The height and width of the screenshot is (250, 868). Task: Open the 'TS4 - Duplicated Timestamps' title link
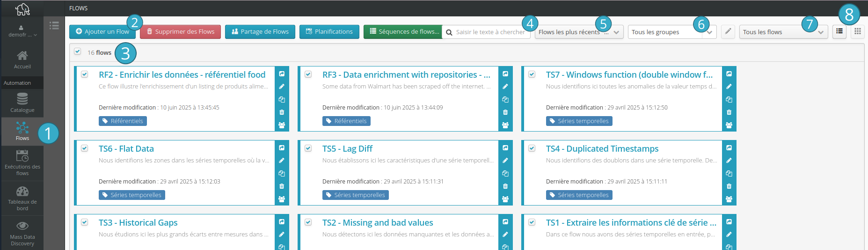pos(602,148)
